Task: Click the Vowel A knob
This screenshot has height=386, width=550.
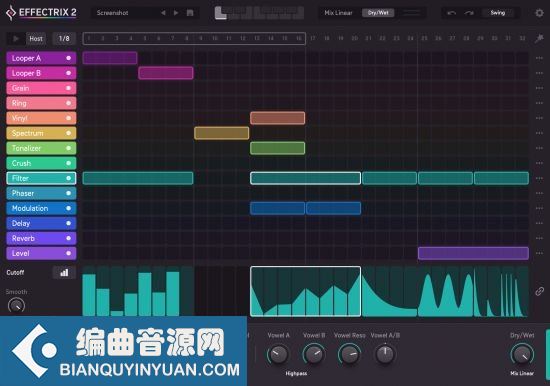Action: 279,354
